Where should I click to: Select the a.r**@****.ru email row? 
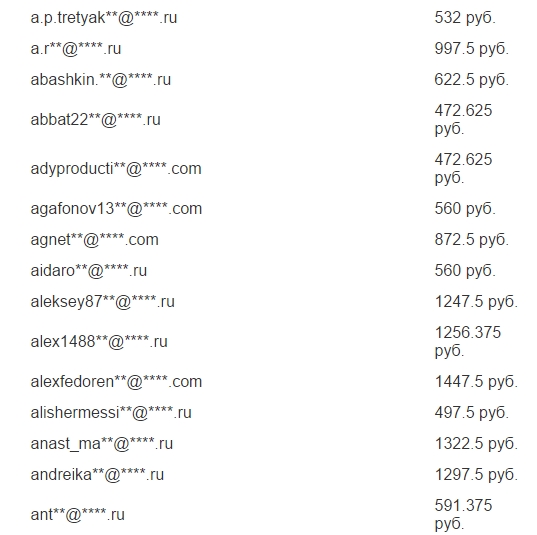click(x=76, y=49)
